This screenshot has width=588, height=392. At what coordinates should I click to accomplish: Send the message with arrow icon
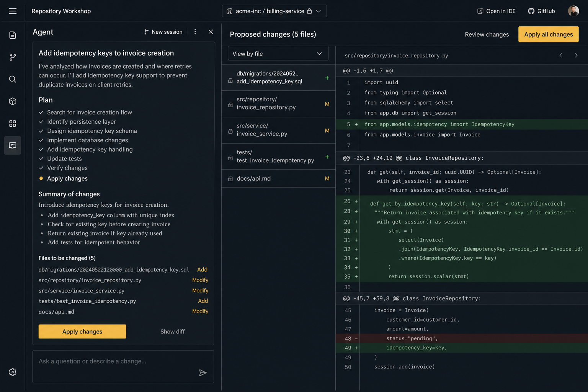pyautogui.click(x=203, y=372)
